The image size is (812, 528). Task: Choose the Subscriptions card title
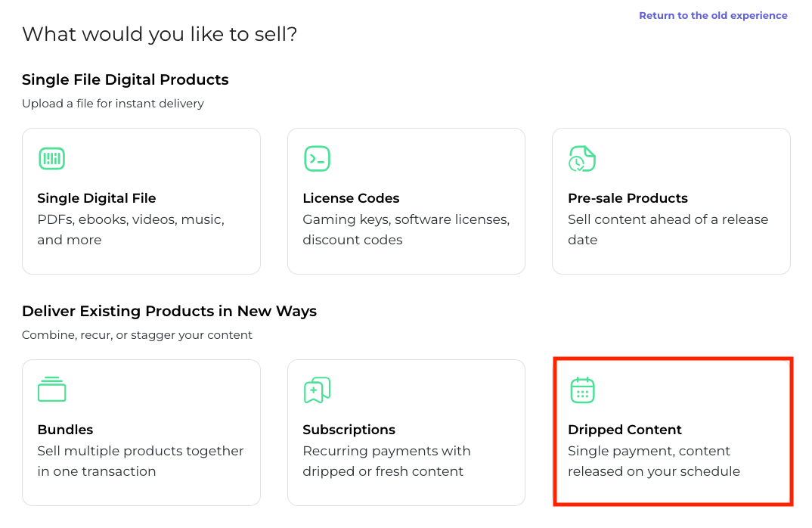pyautogui.click(x=349, y=430)
